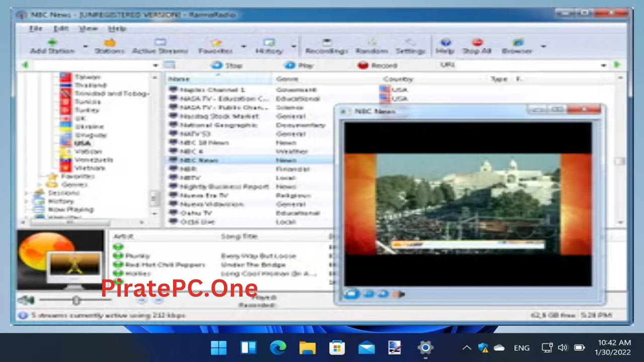Screen dimensions: 644x362
Task: Select Thailand in the country tree
Action: click(91, 85)
